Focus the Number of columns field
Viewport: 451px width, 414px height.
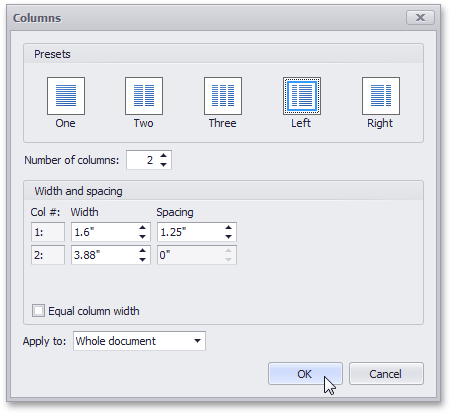pos(149,160)
